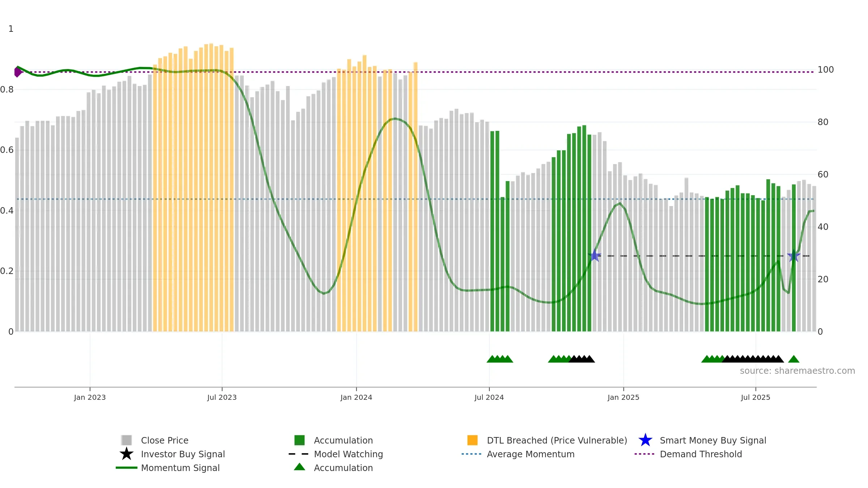Click the gray Close Price legend swatch

pos(127,440)
